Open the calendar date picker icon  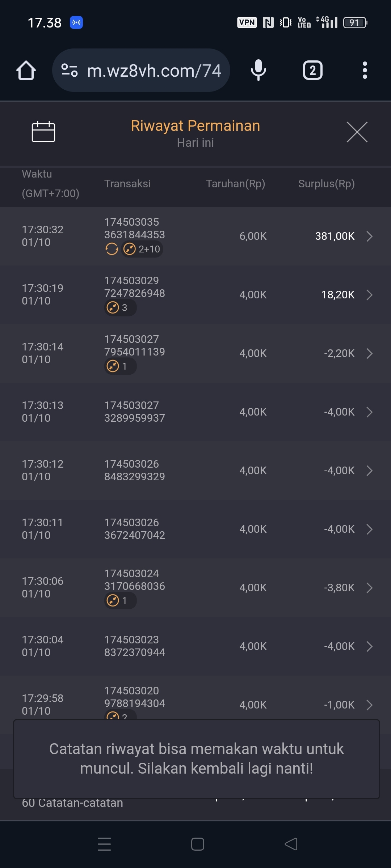43,132
